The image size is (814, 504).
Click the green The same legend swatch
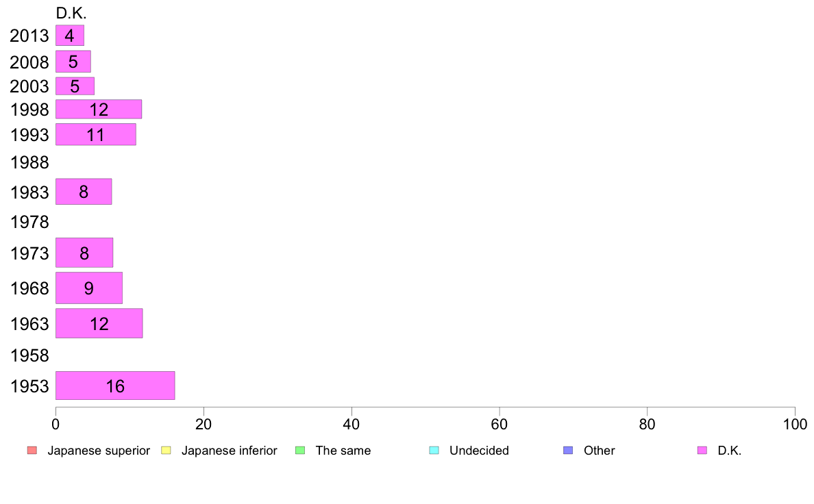[x=300, y=451]
